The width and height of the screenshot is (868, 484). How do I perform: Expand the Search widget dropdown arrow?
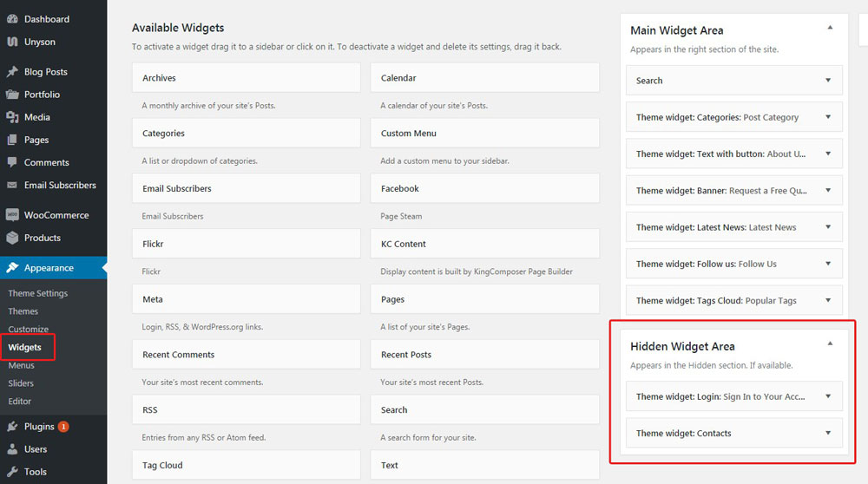pyautogui.click(x=828, y=81)
